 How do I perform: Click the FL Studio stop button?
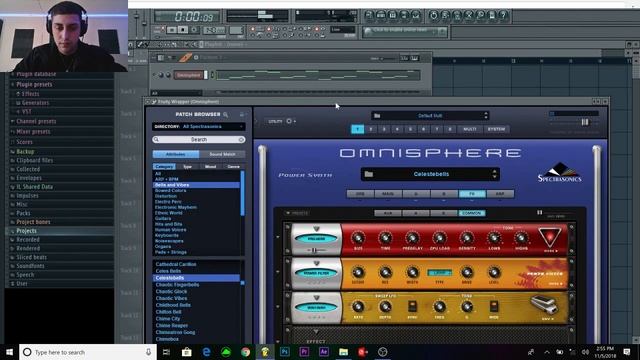click(183, 30)
